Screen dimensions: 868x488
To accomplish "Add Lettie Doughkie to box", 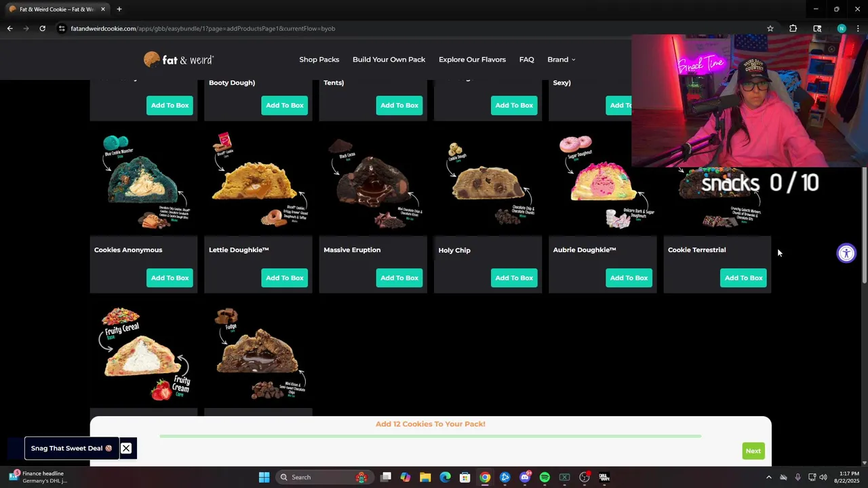I will point(285,278).
